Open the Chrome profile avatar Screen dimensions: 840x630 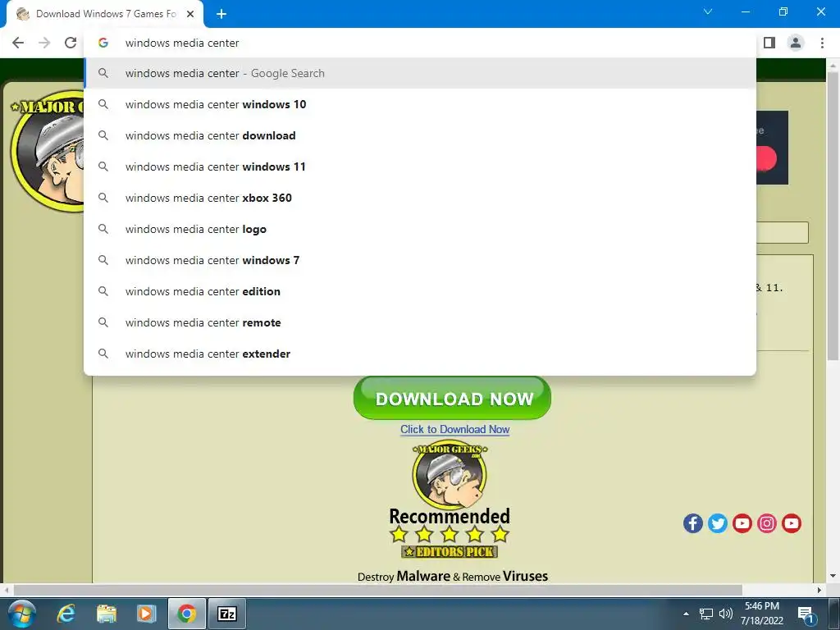(x=796, y=43)
